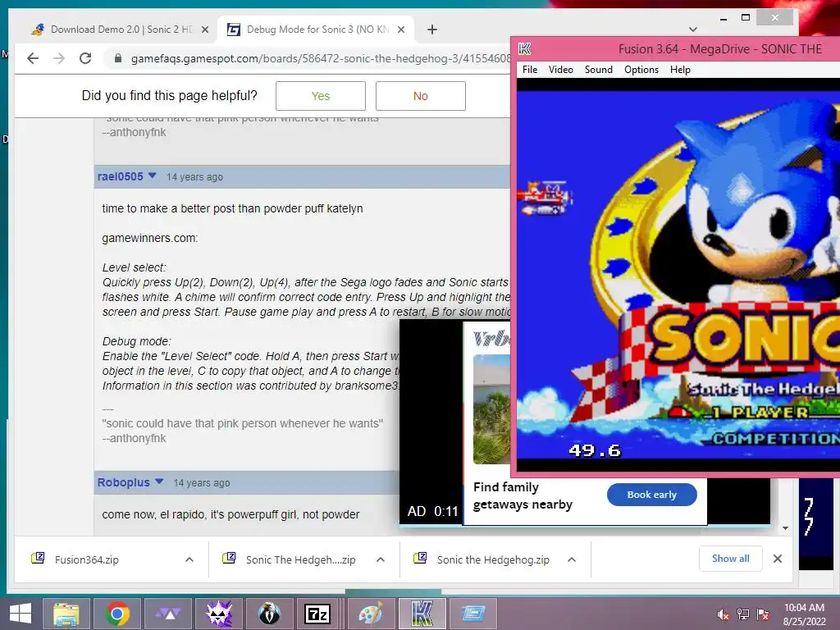840x630 pixels.
Task: Click the 'Level select:' heading text
Action: pyautogui.click(x=134, y=267)
